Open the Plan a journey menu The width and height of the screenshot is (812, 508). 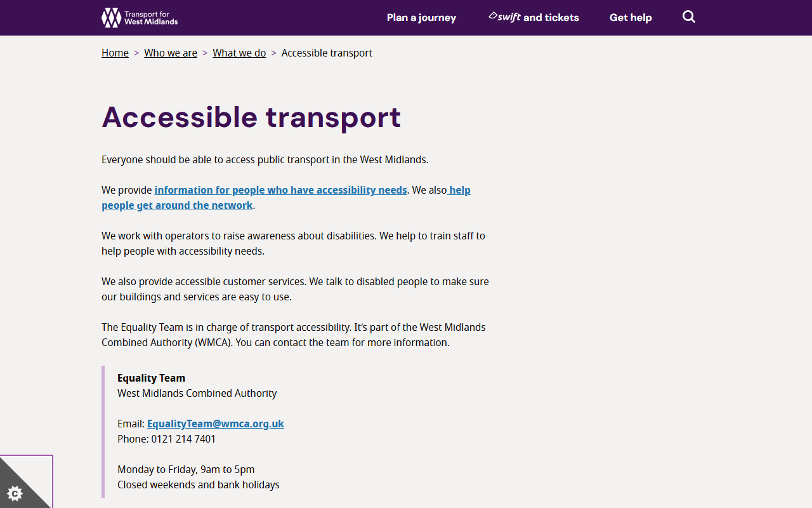(422, 18)
